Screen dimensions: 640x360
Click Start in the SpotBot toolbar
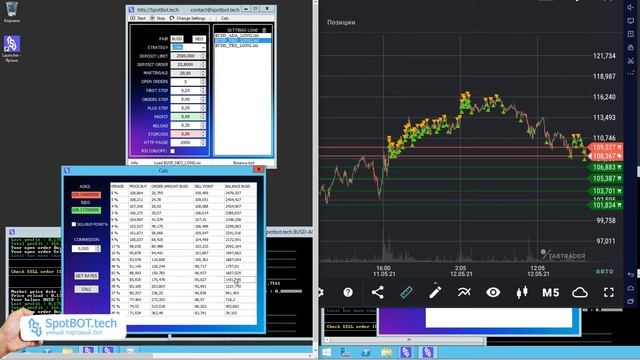[x=138, y=18]
